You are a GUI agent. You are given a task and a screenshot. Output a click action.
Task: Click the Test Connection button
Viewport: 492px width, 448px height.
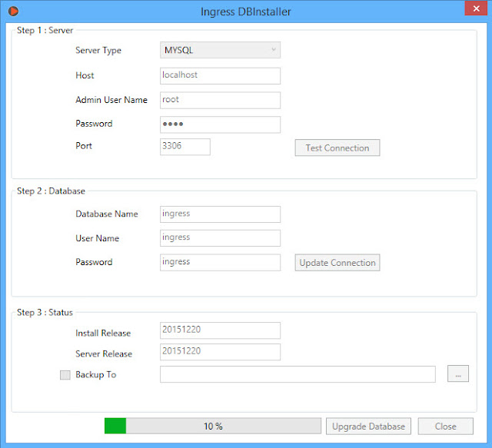(337, 148)
